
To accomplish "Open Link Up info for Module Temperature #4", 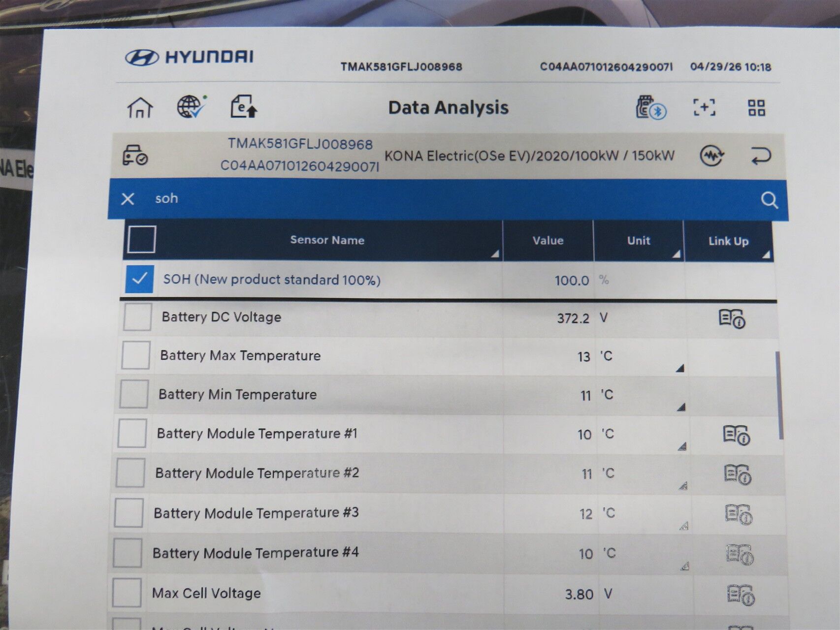I will pyautogui.click(x=740, y=555).
